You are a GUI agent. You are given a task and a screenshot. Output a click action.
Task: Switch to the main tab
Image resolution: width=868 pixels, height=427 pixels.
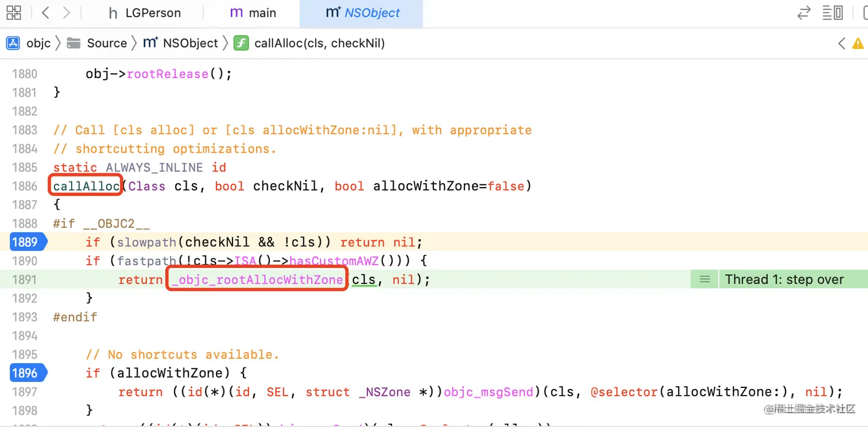tap(253, 13)
